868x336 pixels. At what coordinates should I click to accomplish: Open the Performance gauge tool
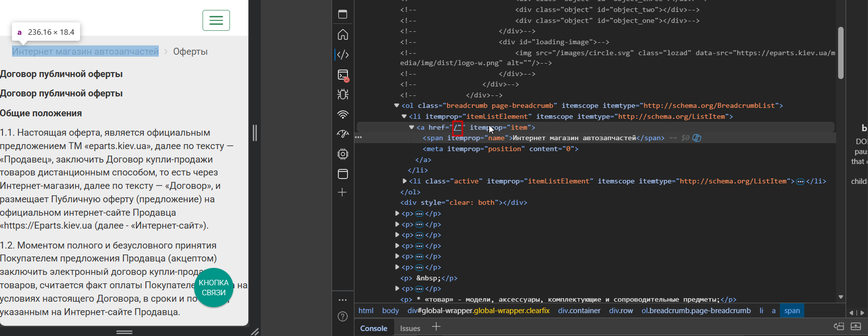[x=342, y=134]
